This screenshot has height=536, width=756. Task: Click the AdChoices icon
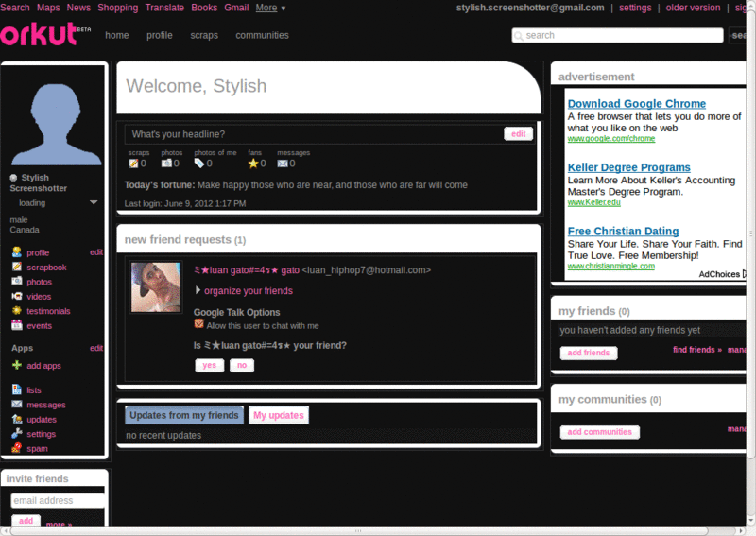(x=745, y=273)
